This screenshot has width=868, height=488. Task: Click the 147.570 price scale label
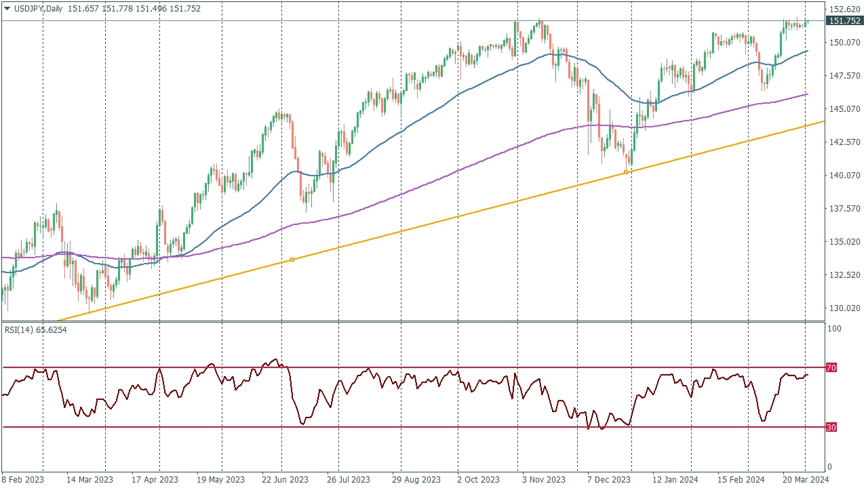point(845,76)
